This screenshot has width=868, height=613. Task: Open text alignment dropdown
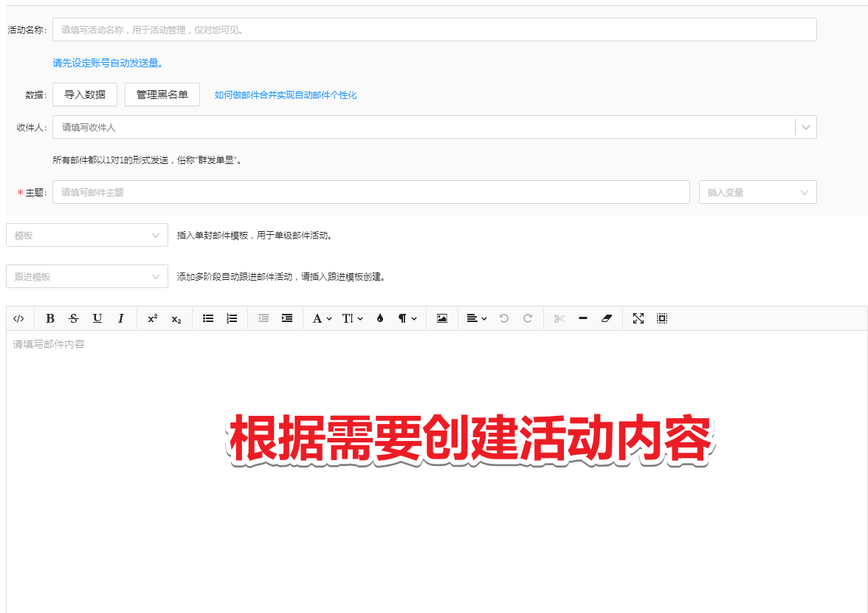point(476,318)
